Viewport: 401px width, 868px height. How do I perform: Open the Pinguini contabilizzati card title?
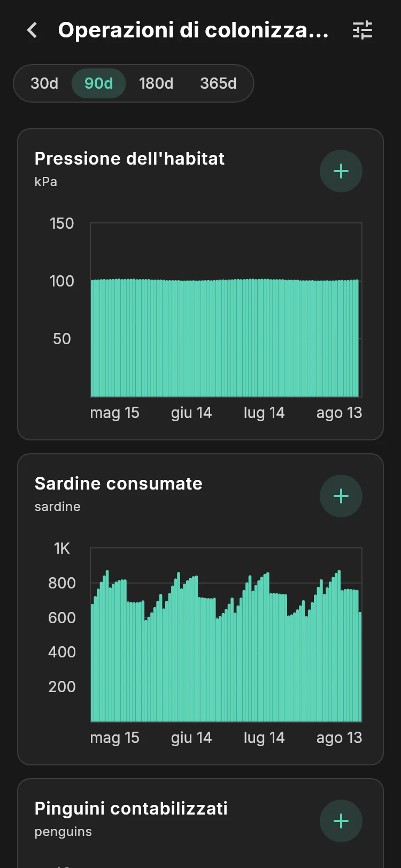coord(131,808)
